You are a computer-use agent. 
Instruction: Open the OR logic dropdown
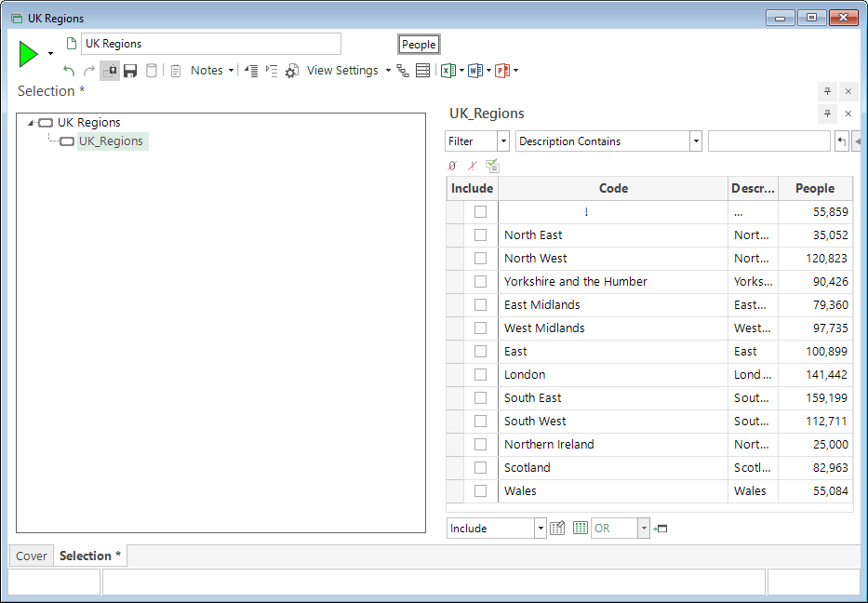click(643, 529)
